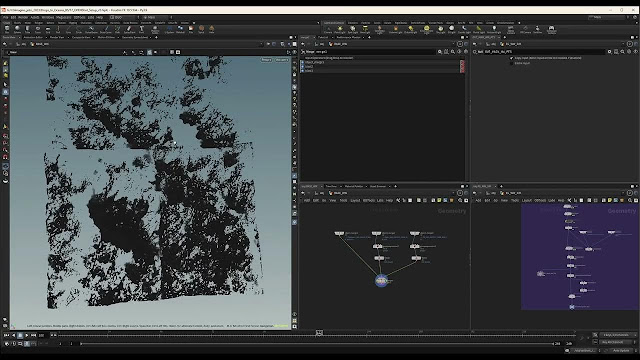Viewport: 640px width, 360px height.
Task: Select the Tube shelf tool
Action: pyautogui.click(x=27, y=29)
